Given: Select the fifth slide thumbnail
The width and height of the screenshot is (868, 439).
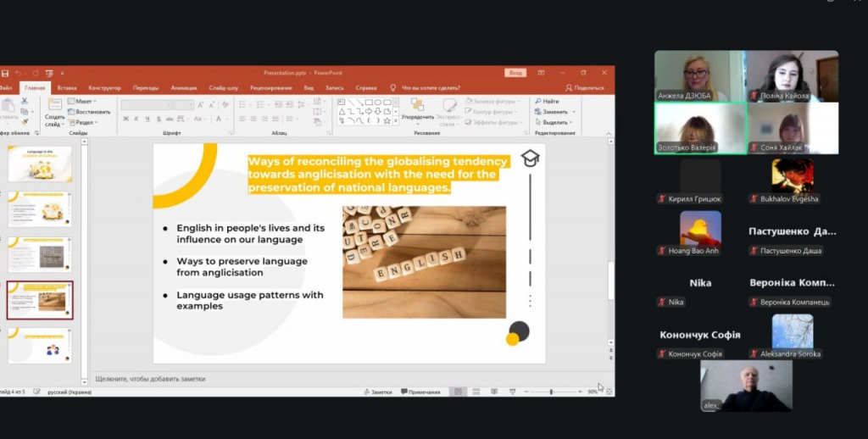Looking at the screenshot, I should [40, 347].
